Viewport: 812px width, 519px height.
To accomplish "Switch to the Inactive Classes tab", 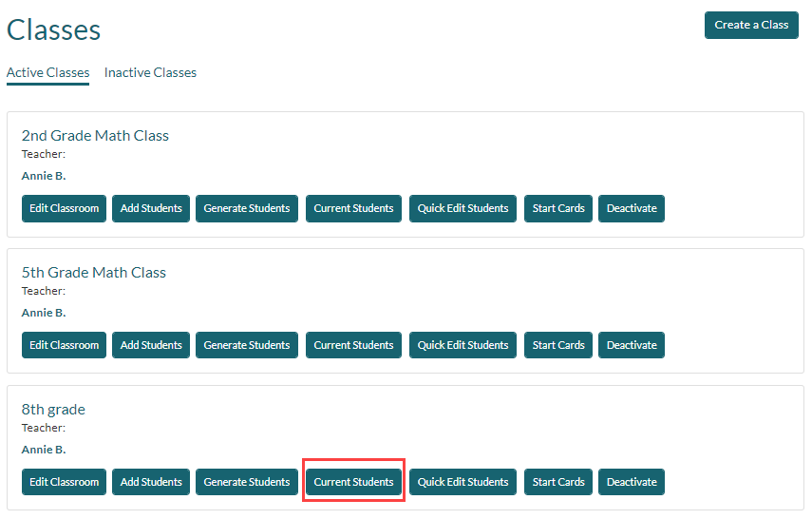I will (x=150, y=72).
